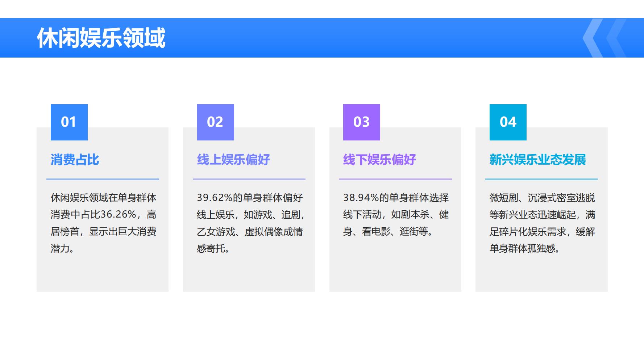This screenshot has width=644, height=362.
Task: Click the heading 消费占比
Action: pos(75,160)
